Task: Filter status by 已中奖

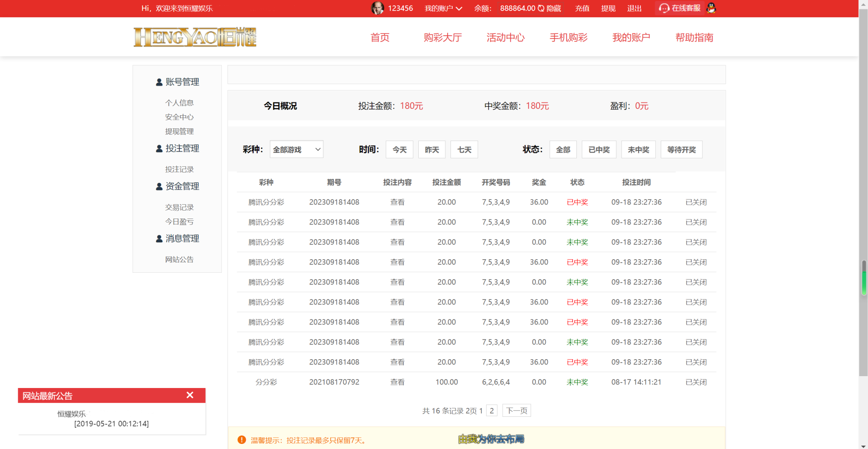Action: click(x=599, y=150)
